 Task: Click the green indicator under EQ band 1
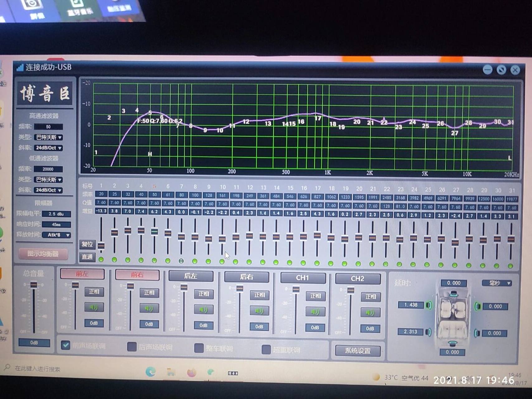(x=101, y=259)
